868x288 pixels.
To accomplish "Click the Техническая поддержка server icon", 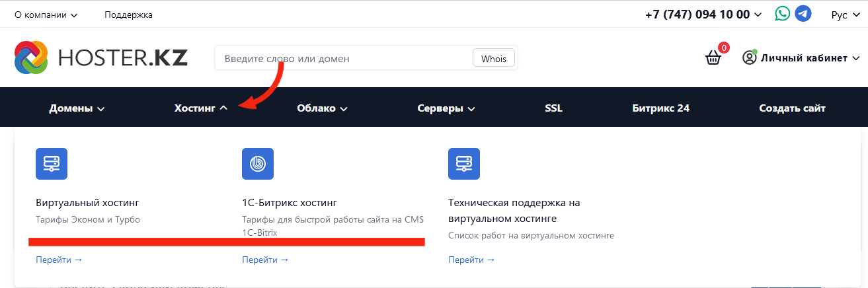I will coord(464,164).
